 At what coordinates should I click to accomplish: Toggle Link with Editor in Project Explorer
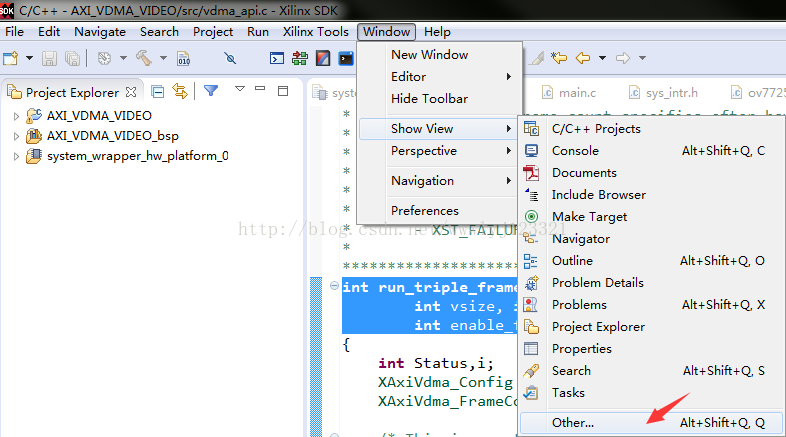[180, 91]
